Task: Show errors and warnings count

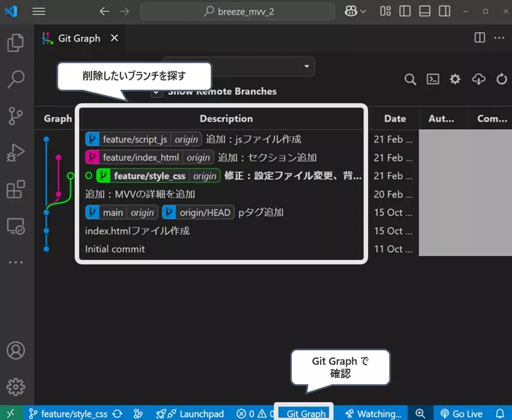Action: pyautogui.click(x=255, y=414)
